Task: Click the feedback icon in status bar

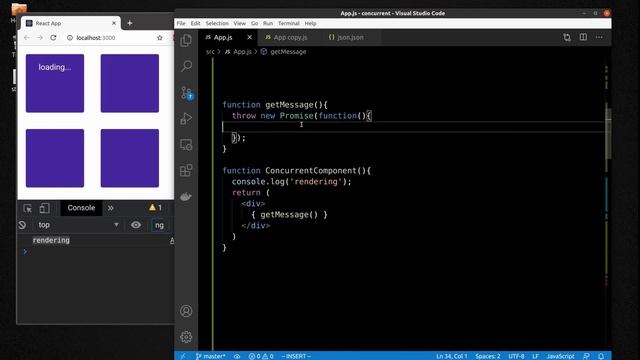Action: 587,356
